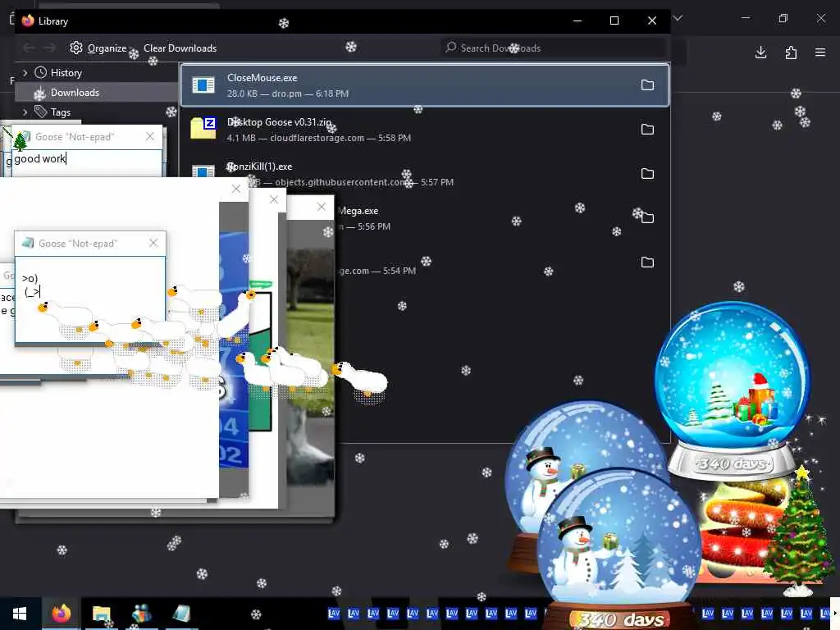840x630 pixels.
Task: Go back with the Library back arrow
Action: (x=29, y=48)
